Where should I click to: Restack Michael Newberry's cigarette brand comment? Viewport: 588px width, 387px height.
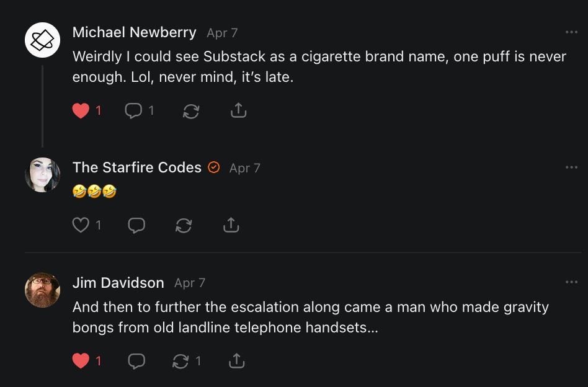[x=191, y=111]
